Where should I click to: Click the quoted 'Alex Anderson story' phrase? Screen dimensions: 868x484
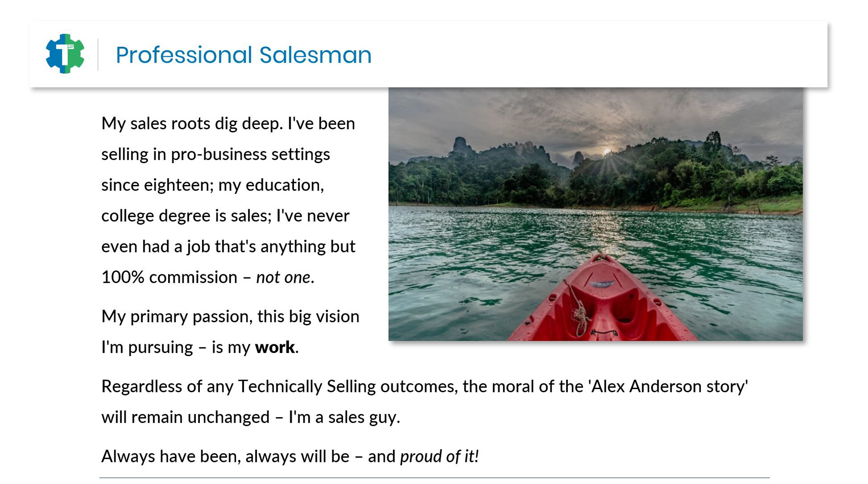(669, 387)
